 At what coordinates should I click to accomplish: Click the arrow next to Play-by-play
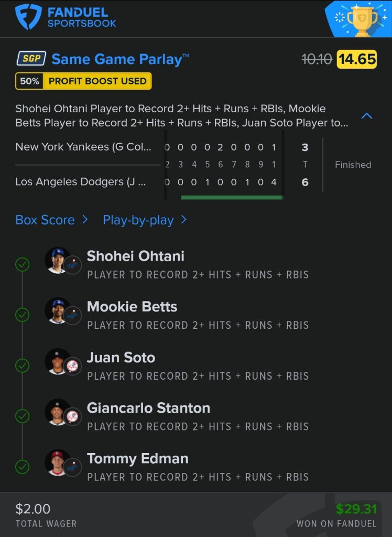[x=184, y=220]
